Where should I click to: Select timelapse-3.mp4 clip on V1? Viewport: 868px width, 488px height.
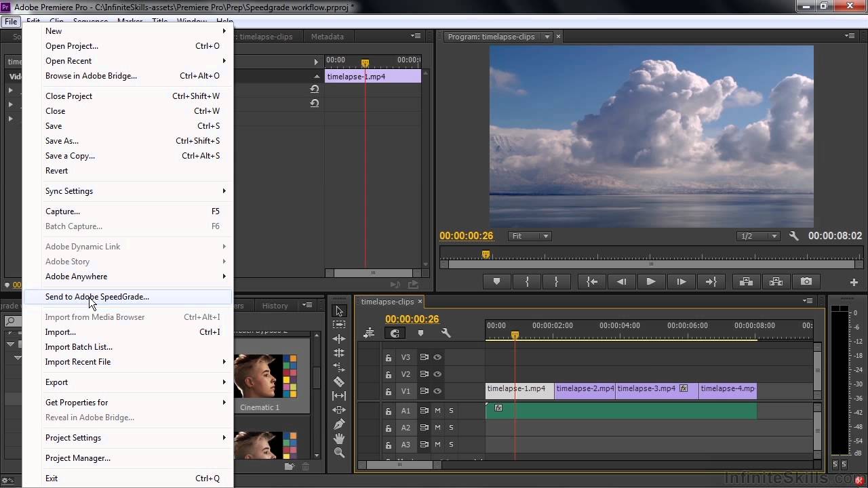(656, 391)
